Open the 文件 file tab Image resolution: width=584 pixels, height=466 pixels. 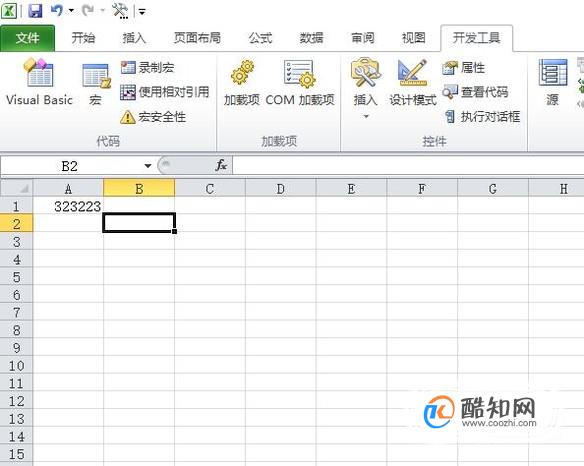pos(28,38)
